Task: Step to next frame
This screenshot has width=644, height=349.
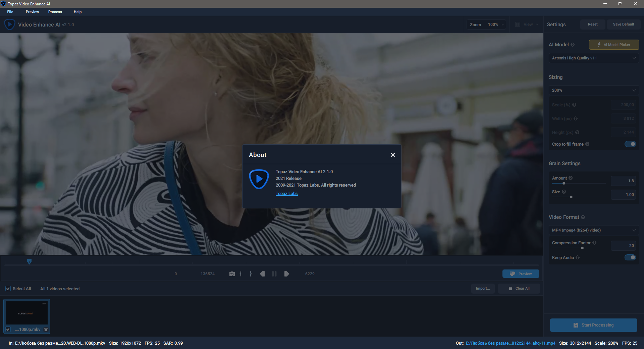Action: tap(286, 274)
